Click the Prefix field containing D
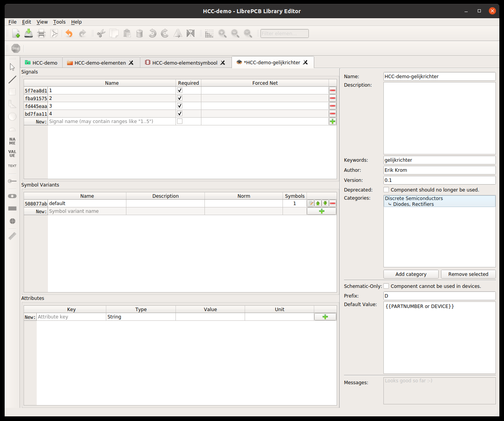The height and width of the screenshot is (421, 504). [x=439, y=296]
